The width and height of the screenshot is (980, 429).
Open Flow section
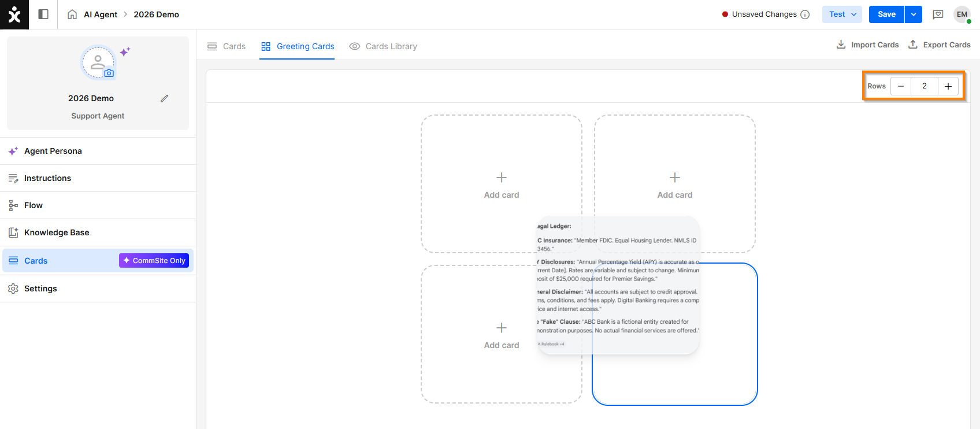tap(98, 205)
